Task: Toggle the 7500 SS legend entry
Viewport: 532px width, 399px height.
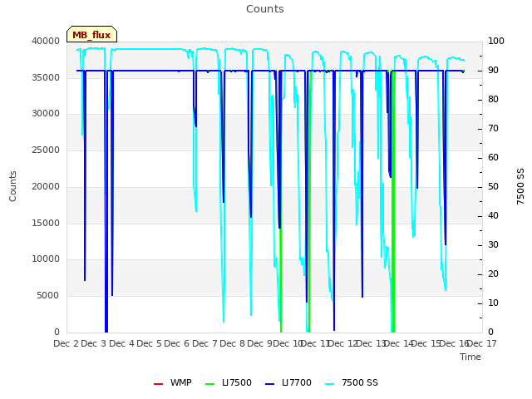Action: [x=351, y=382]
